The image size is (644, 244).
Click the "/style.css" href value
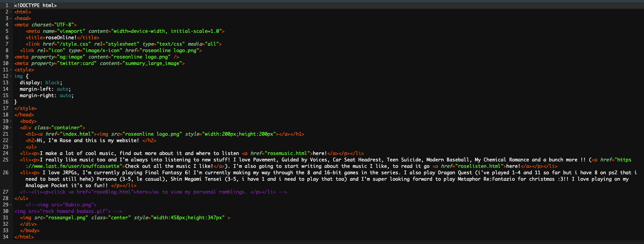(74, 44)
